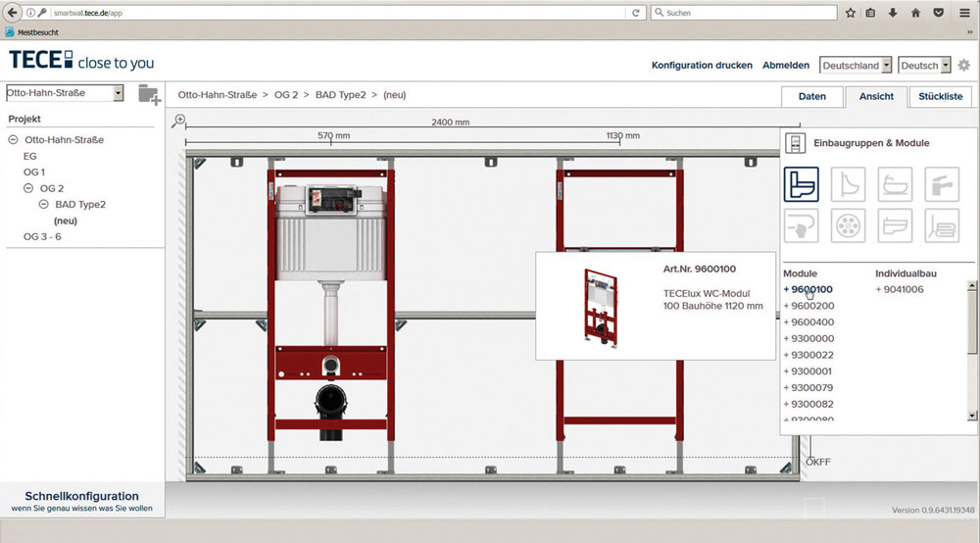Click the TECE close to you logo
Image resolution: width=980 pixels, height=543 pixels.
click(x=81, y=61)
